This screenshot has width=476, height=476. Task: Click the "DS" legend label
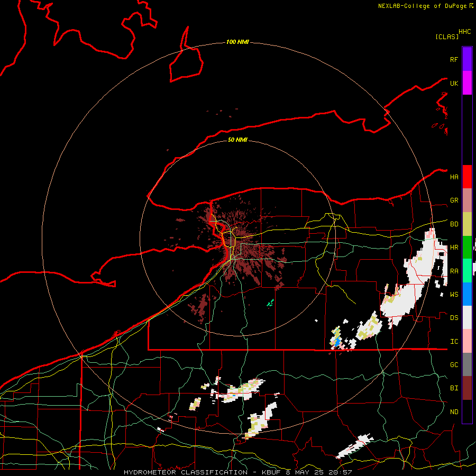(x=454, y=318)
